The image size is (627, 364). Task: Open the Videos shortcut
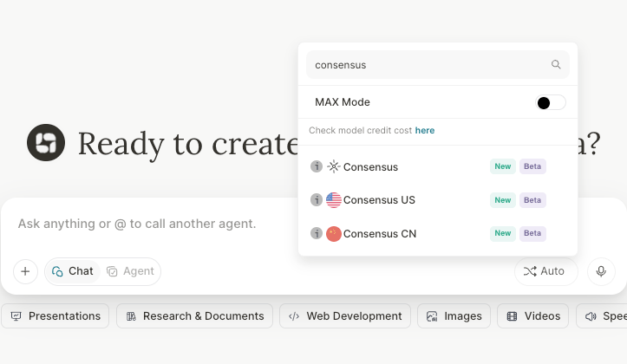point(533,316)
